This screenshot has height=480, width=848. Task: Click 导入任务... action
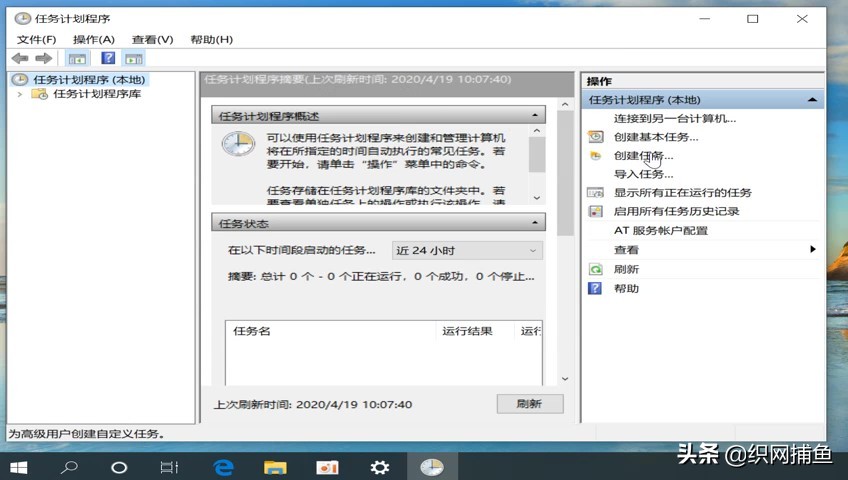[643, 174]
